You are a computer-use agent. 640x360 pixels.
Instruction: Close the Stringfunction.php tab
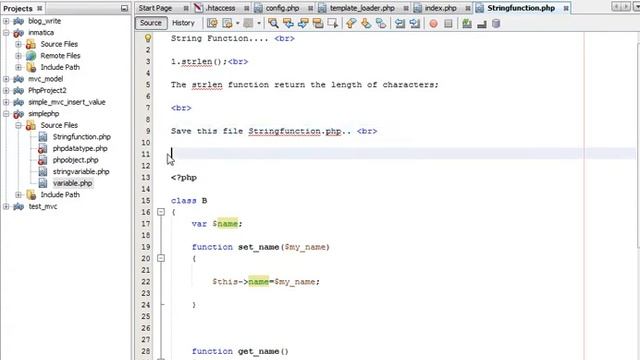566,8
